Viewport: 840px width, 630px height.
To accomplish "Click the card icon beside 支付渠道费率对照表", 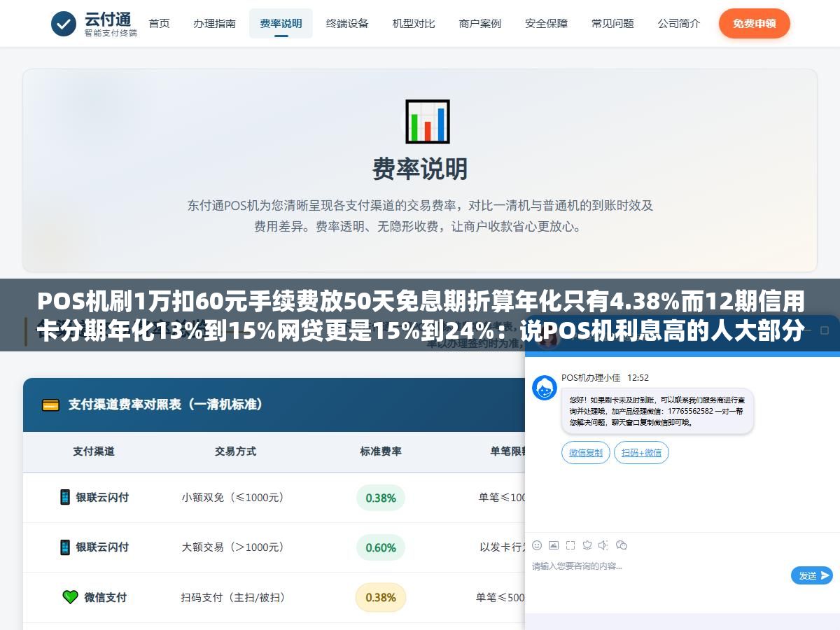I will (50, 405).
